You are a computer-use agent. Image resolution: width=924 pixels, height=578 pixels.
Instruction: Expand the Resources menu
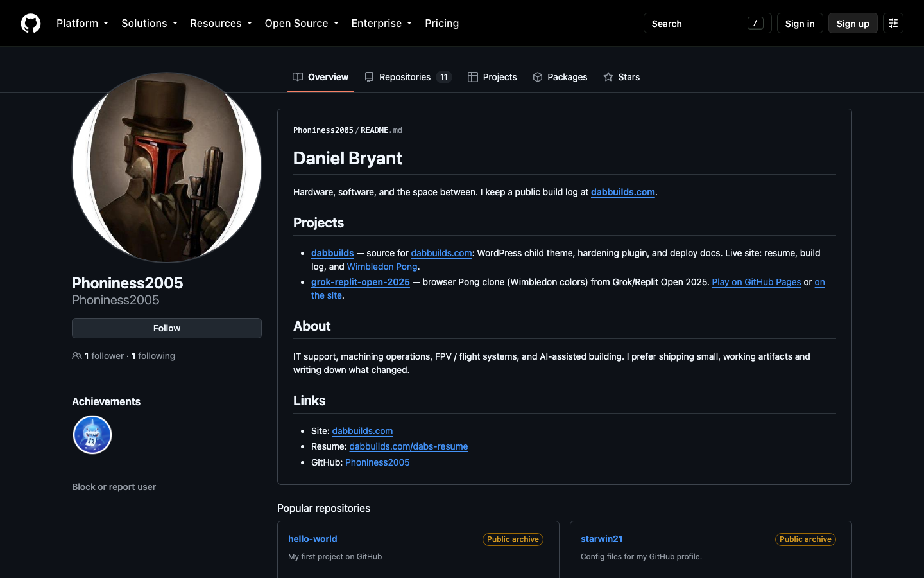click(x=221, y=23)
